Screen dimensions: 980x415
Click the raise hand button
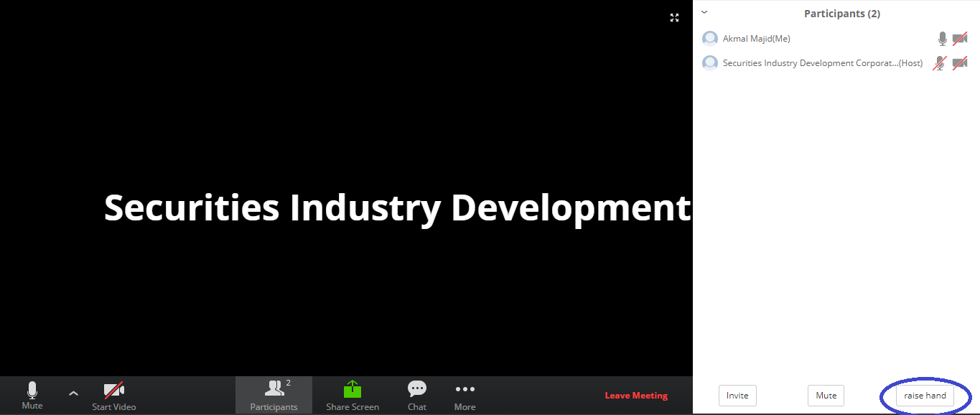925,396
